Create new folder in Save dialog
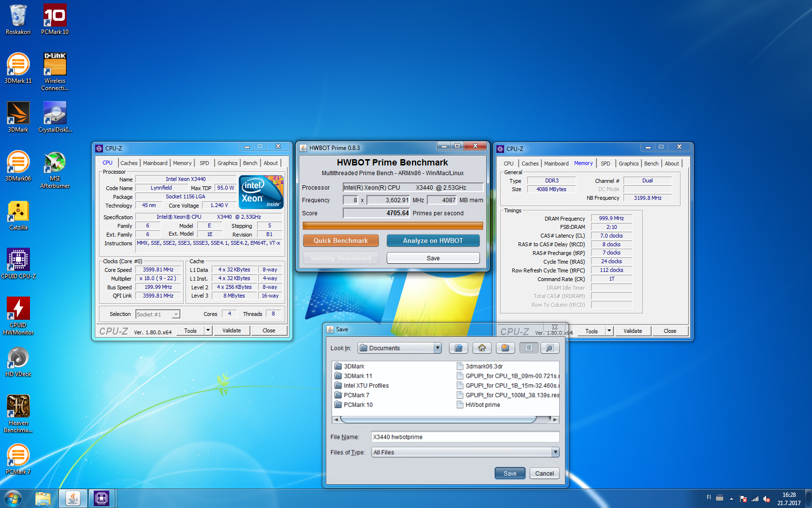Viewport: 812px width, 508px height. pyautogui.click(x=505, y=348)
